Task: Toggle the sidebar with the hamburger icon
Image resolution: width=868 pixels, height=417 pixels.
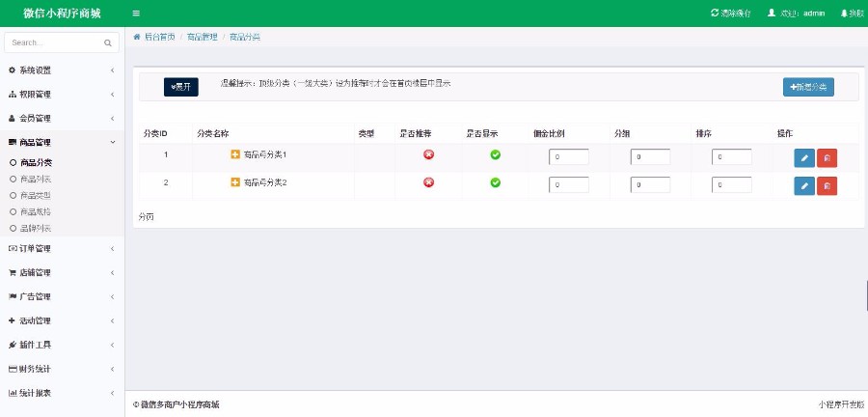Action: coord(136,14)
